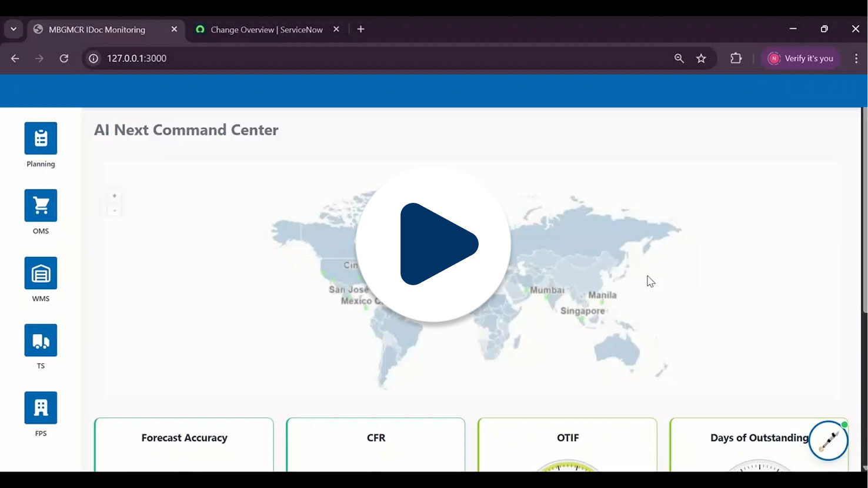Select the Days of Outstanding card
The image size is (868, 488).
759,444
